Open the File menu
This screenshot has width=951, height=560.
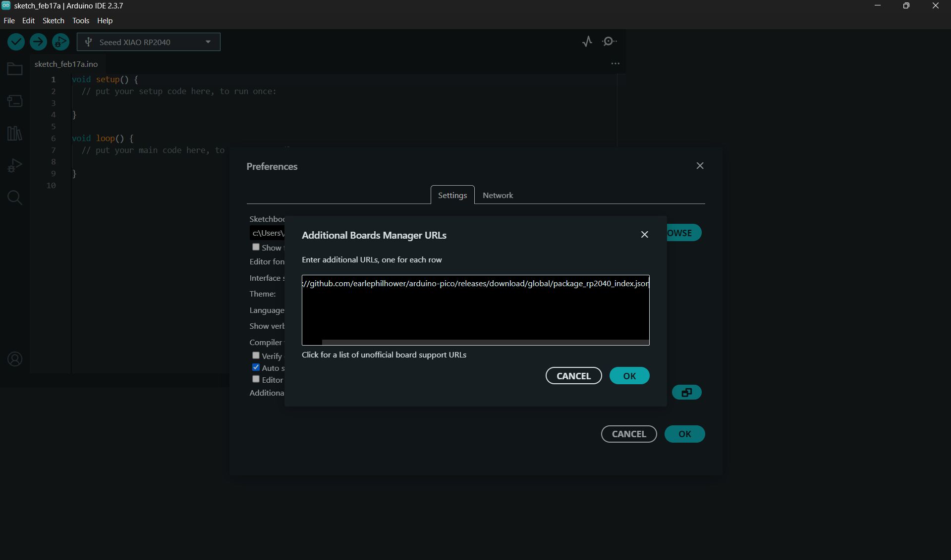9,21
